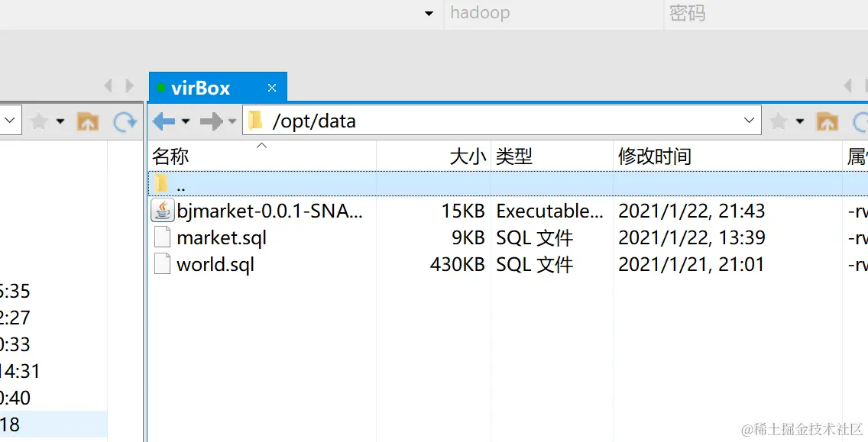This screenshot has width=868, height=442.
Task: Sort files by the 名称 column
Action: 170,156
